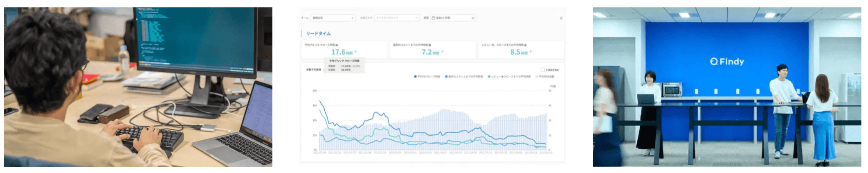Click the リードタイム section heading
The height and width of the screenshot is (173, 868).
[x=318, y=34]
